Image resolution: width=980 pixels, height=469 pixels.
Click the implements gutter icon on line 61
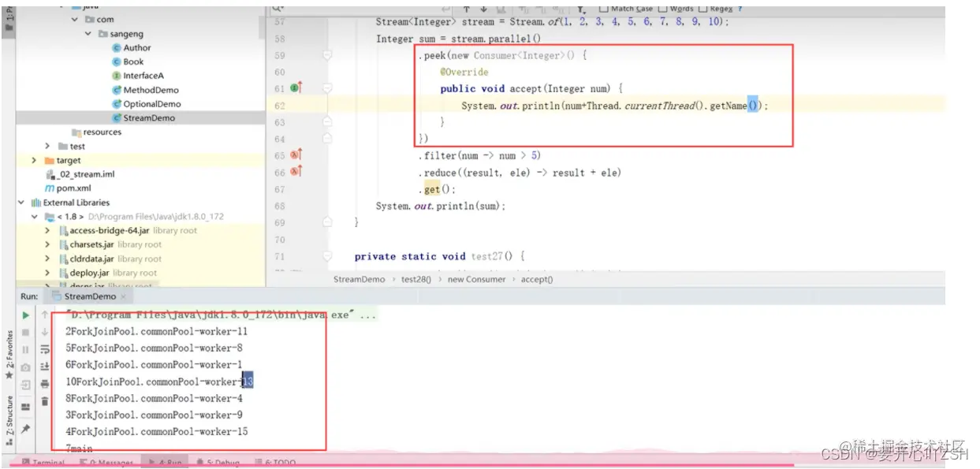[296, 88]
